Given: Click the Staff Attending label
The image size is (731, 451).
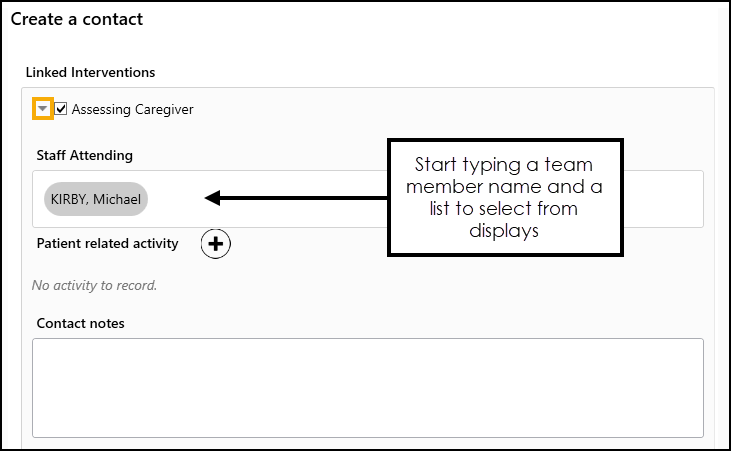Looking at the screenshot, I should click(85, 155).
